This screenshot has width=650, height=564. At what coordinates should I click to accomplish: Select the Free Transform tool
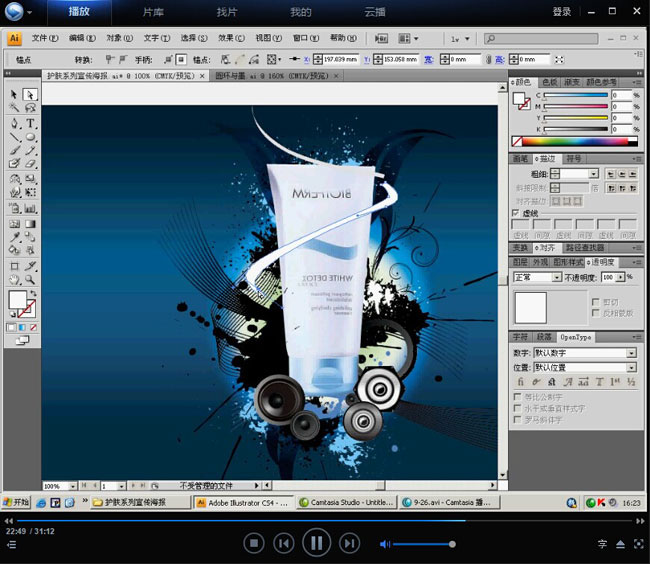pos(30,192)
